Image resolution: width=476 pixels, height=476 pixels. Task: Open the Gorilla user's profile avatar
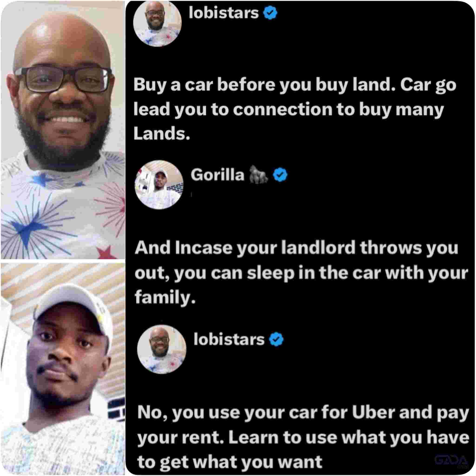point(159,185)
